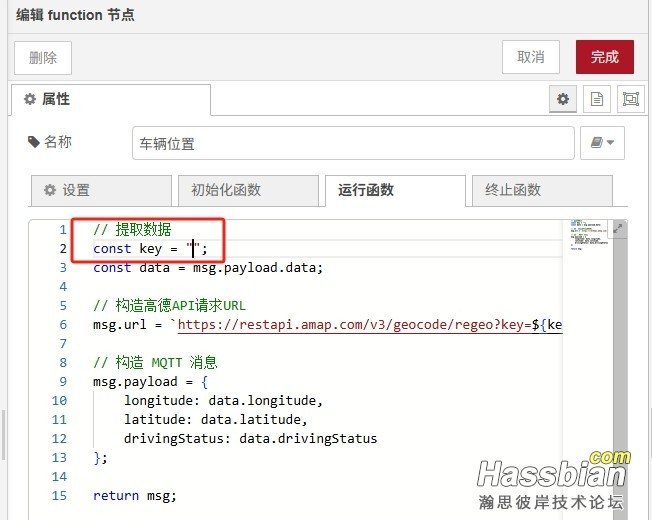Switch to the 终止函数 tab
Screen dimensions: 652x520
click(x=542, y=190)
